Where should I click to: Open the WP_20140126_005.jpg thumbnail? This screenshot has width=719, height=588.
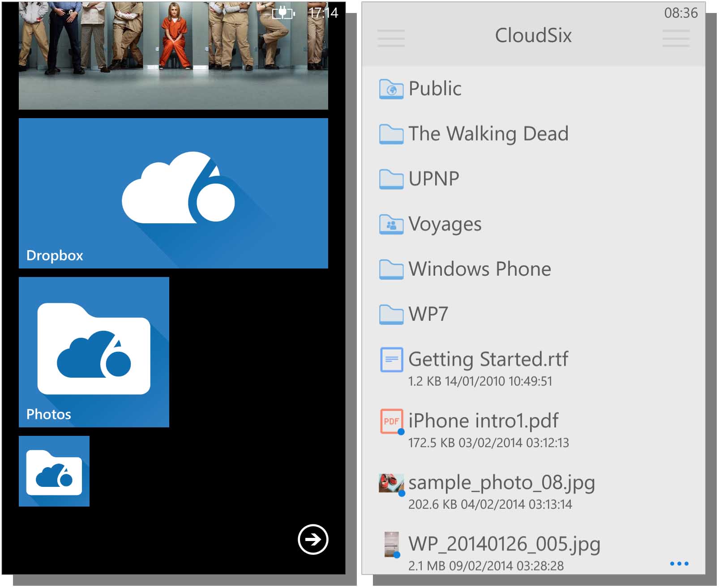[392, 544]
